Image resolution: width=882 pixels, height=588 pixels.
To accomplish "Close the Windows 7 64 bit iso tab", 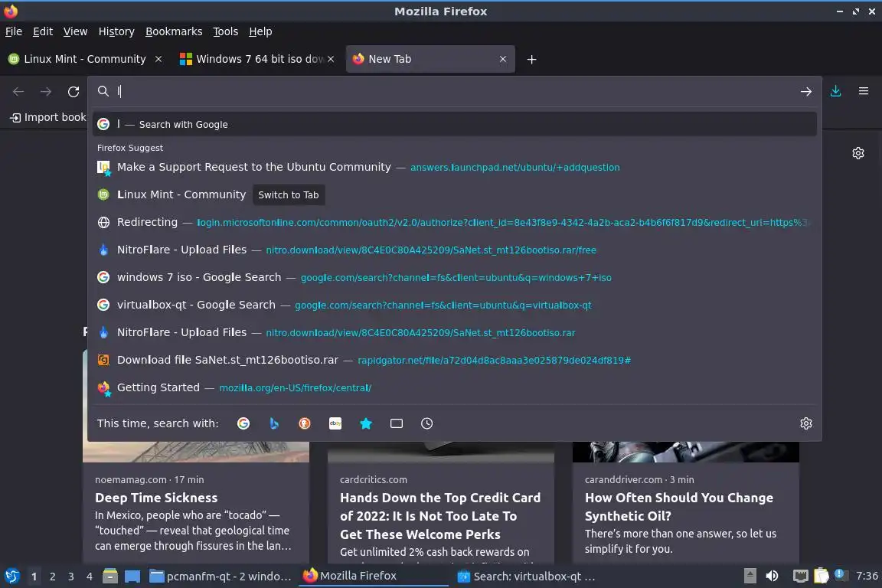I will [x=331, y=59].
